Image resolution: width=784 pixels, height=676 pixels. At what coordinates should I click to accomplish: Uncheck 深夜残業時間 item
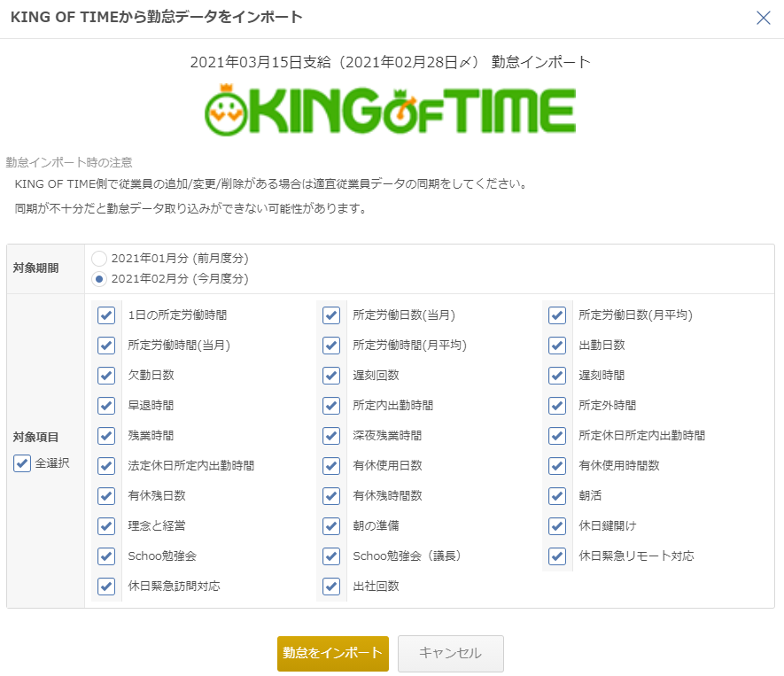coord(331,436)
